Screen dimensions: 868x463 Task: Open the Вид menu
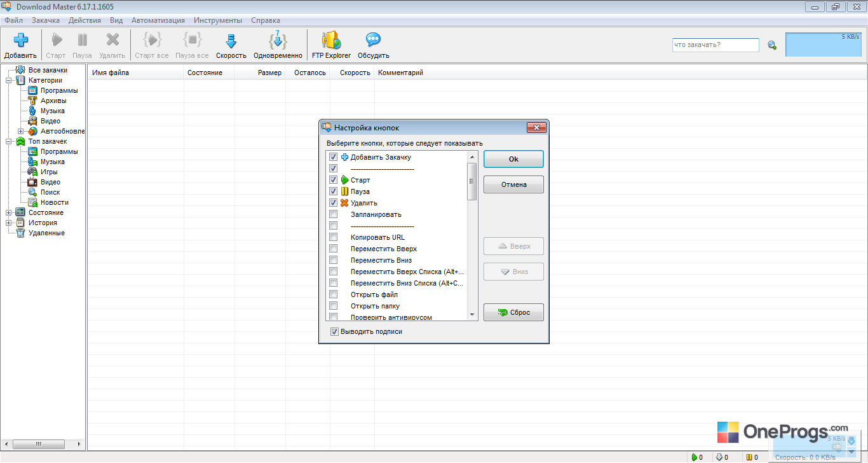pos(116,20)
